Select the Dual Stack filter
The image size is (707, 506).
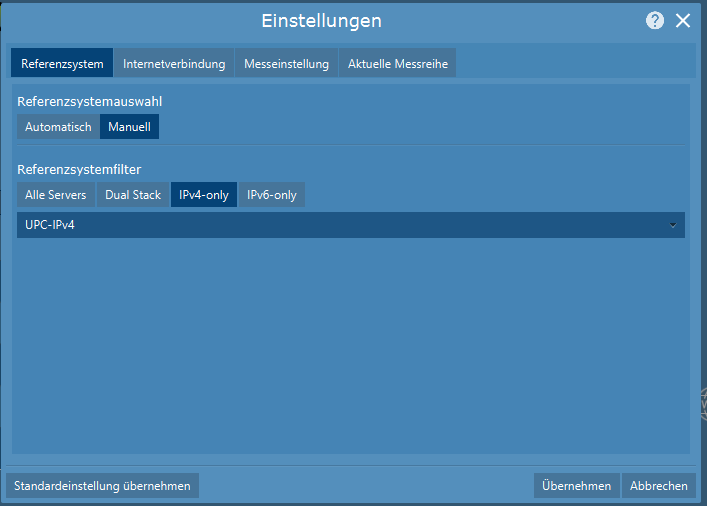[x=133, y=195]
